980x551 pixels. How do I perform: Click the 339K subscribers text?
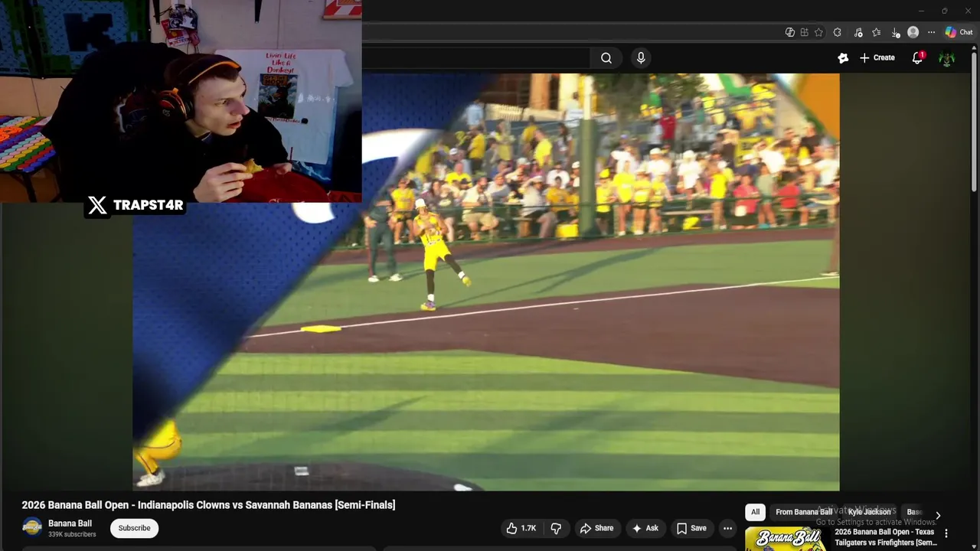(x=72, y=534)
